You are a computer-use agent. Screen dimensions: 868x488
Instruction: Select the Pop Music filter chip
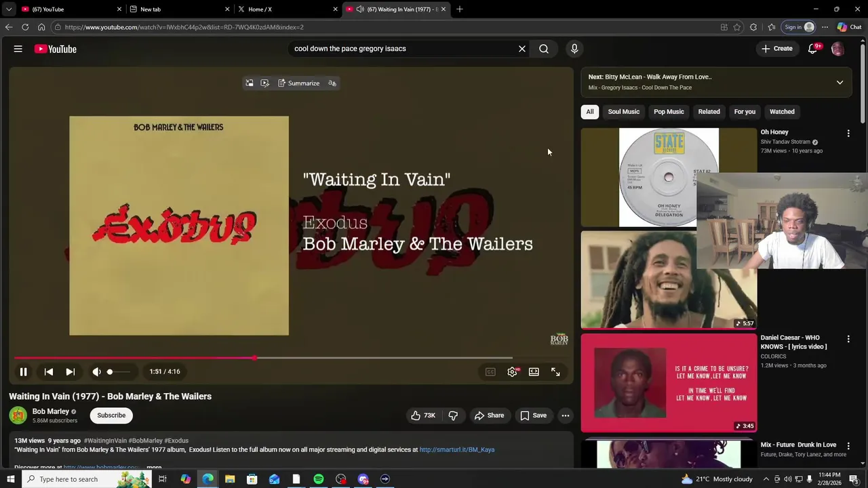coord(669,112)
